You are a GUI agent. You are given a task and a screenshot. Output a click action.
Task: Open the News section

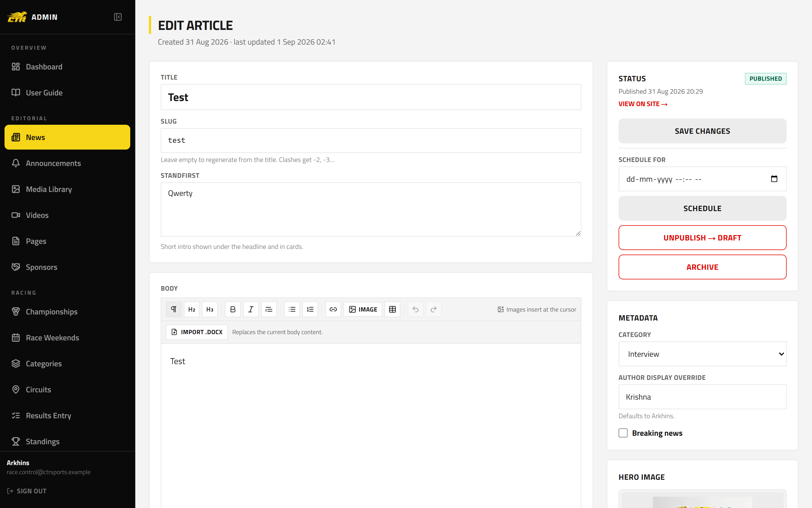coord(67,137)
